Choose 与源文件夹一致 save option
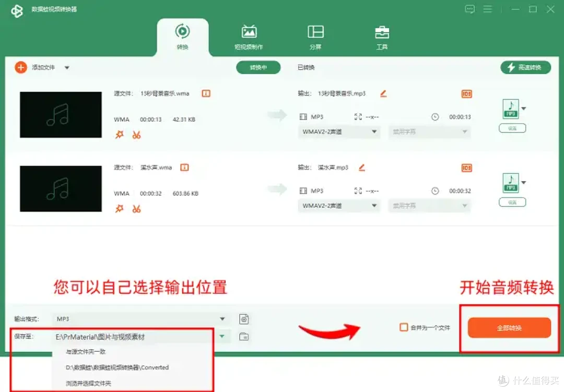The image size is (564, 392). pyautogui.click(x=86, y=352)
